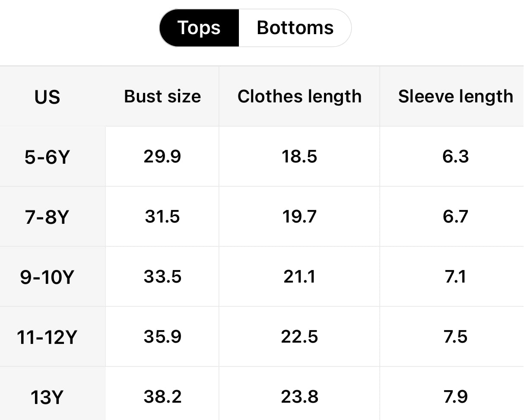Click the 18.5 clothes length cell

(x=299, y=156)
